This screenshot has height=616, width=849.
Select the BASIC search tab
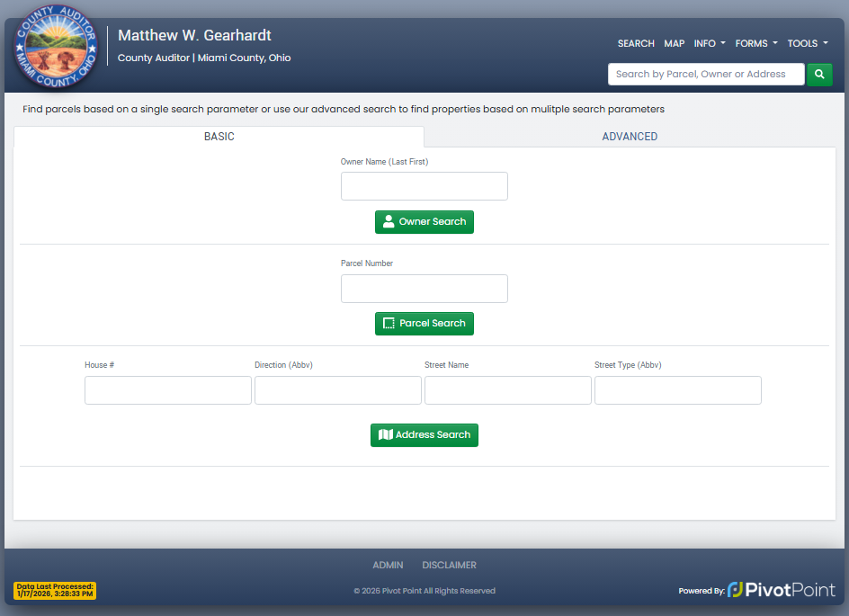[x=219, y=137]
